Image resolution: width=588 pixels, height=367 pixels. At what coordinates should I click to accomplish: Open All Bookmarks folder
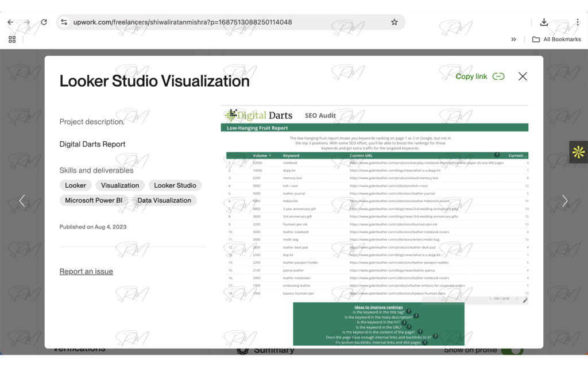tap(556, 40)
